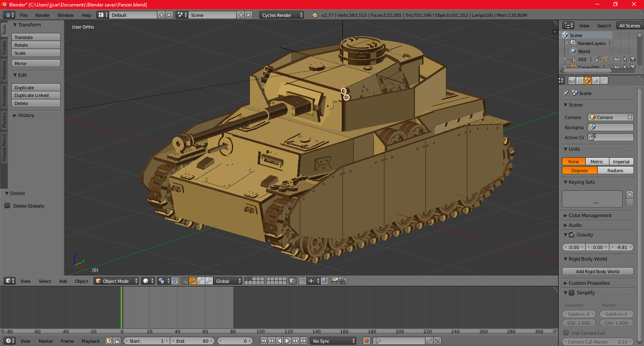Toggle selectability of object 000 arrow icon
This screenshot has width=644, height=346.
pyautogui.click(x=625, y=59)
